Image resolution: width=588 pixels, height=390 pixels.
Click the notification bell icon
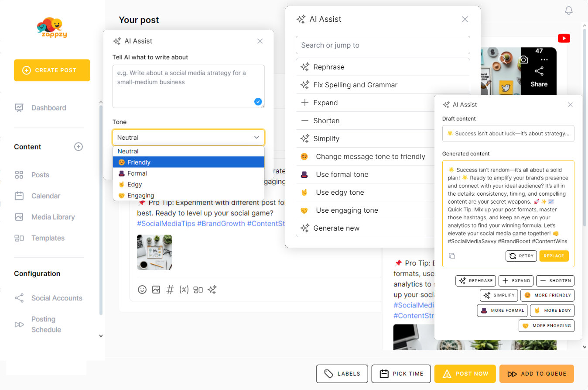coord(568,10)
